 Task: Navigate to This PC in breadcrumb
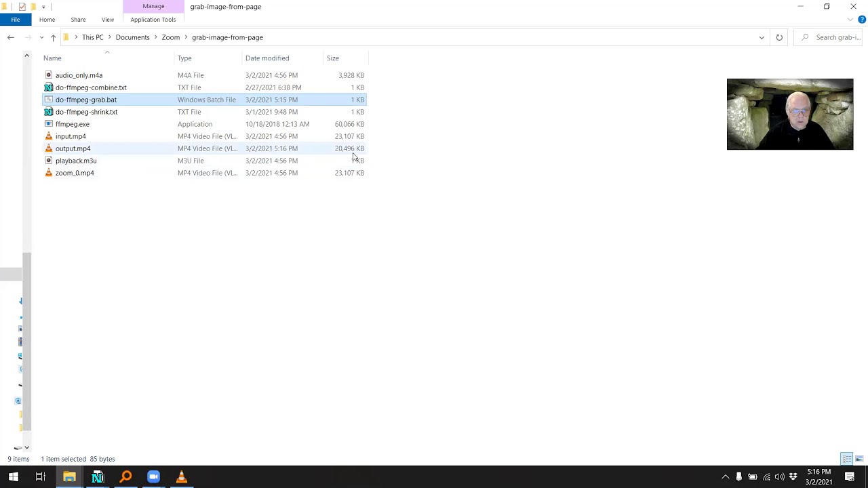point(93,37)
